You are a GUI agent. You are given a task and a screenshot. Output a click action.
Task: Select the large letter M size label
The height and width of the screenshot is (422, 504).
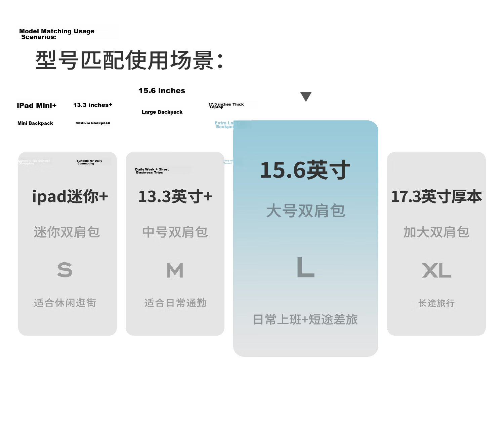(175, 270)
